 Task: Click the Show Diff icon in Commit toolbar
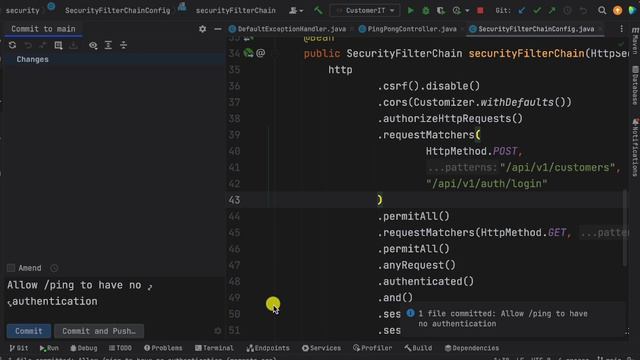pos(43,45)
